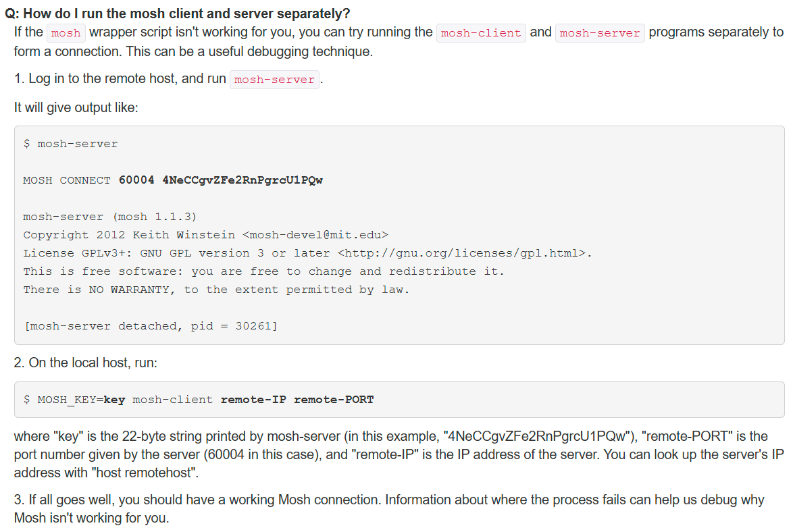Click the "There is NO WARRANTY" line

pyautogui.click(x=216, y=290)
